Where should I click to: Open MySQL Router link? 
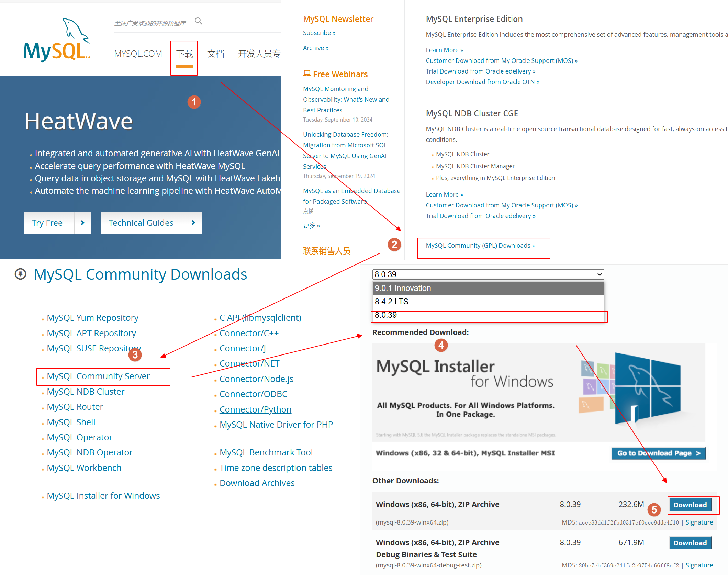(75, 407)
